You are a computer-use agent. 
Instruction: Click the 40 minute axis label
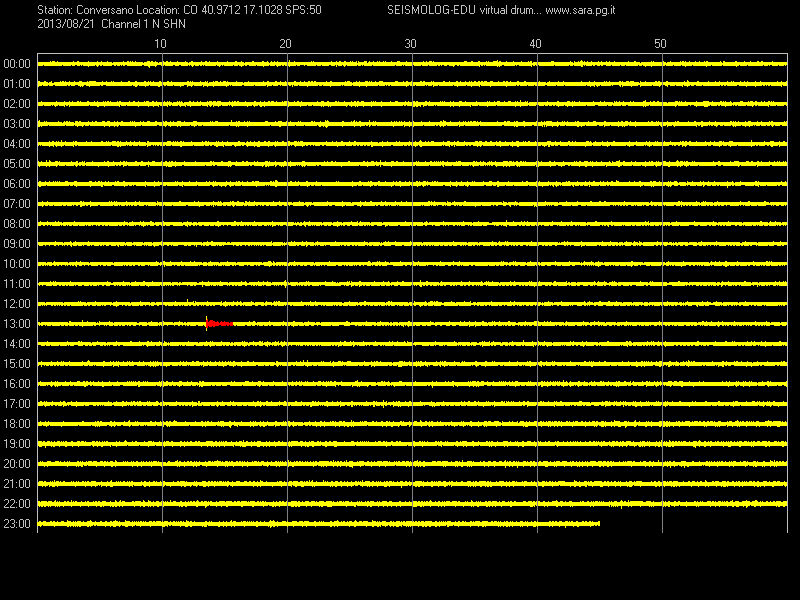click(x=535, y=44)
